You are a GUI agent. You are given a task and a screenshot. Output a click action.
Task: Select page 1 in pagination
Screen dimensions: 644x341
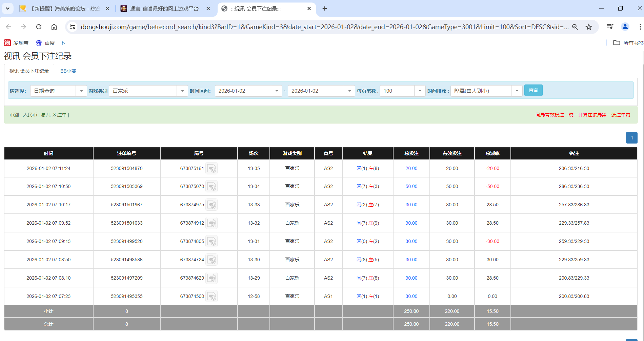tap(631, 138)
